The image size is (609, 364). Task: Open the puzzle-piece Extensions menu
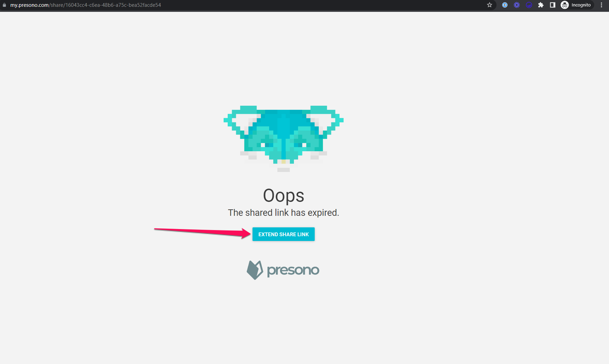[x=541, y=5]
